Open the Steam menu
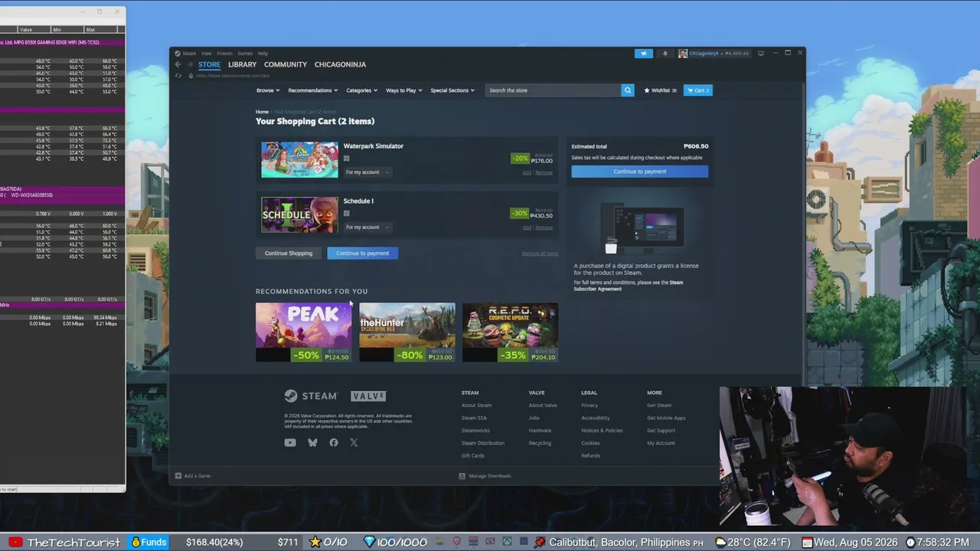The image size is (980, 551). 189,54
